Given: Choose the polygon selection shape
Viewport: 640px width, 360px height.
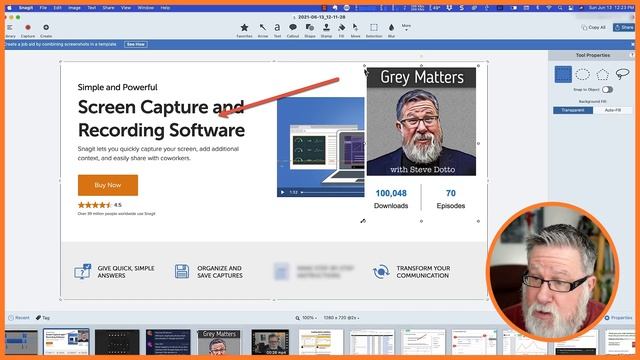Looking at the screenshot, I should [x=602, y=74].
